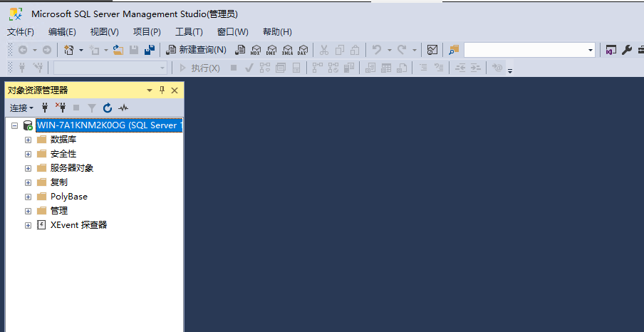The image size is (644, 332).
Task: Expand the 复制 folder
Action: tap(28, 182)
